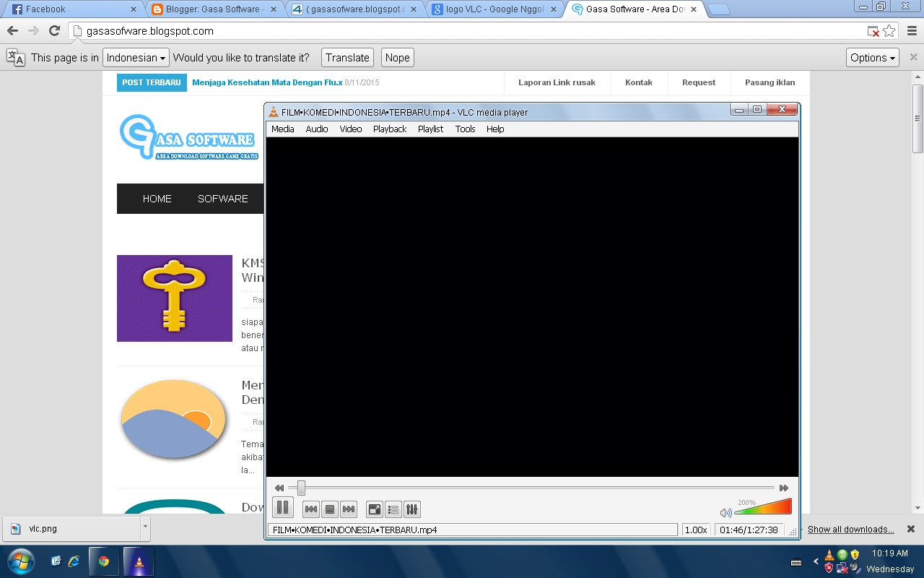Adjust the VLC volume slider
Image resolution: width=924 pixels, height=578 pixels.
763,506
